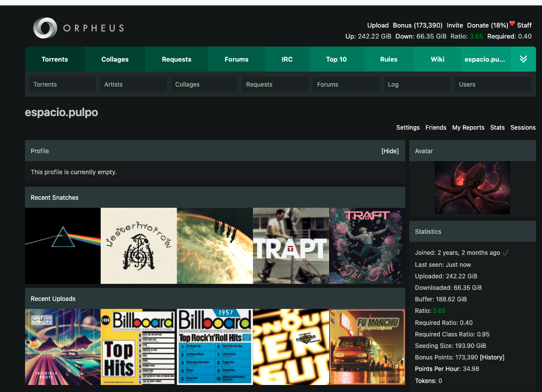Image resolution: width=542 pixels, height=392 pixels.
Task: Focus the Artists search field
Action: click(133, 84)
